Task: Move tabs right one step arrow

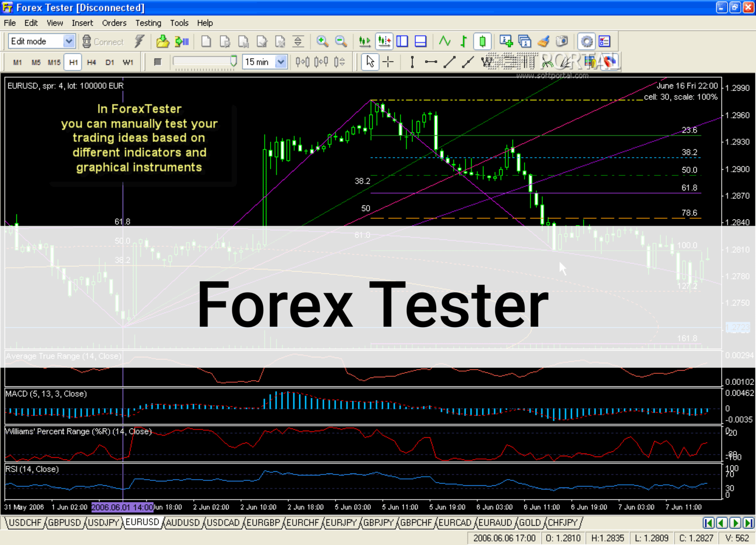Action: (735, 523)
